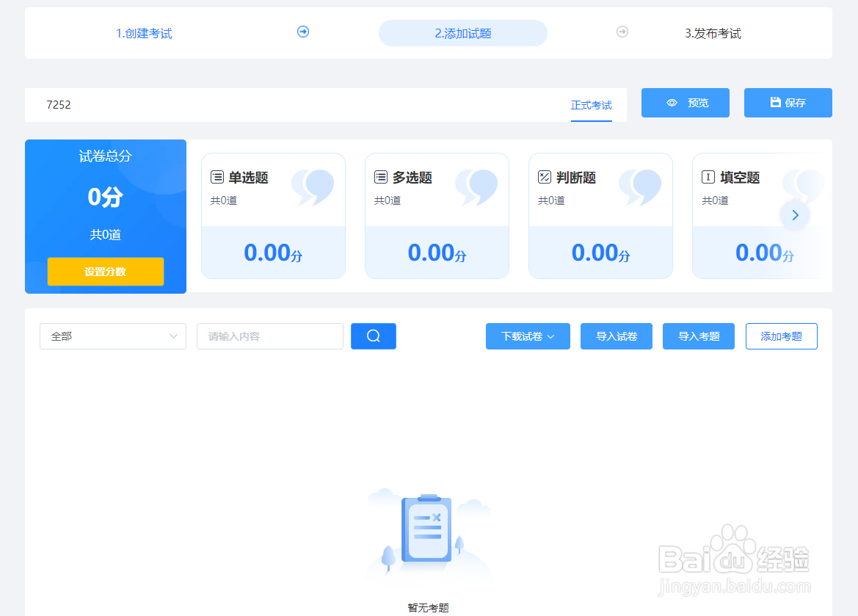Click the 导入考题 import questions button
Screen dimensions: 858x616
(x=698, y=336)
